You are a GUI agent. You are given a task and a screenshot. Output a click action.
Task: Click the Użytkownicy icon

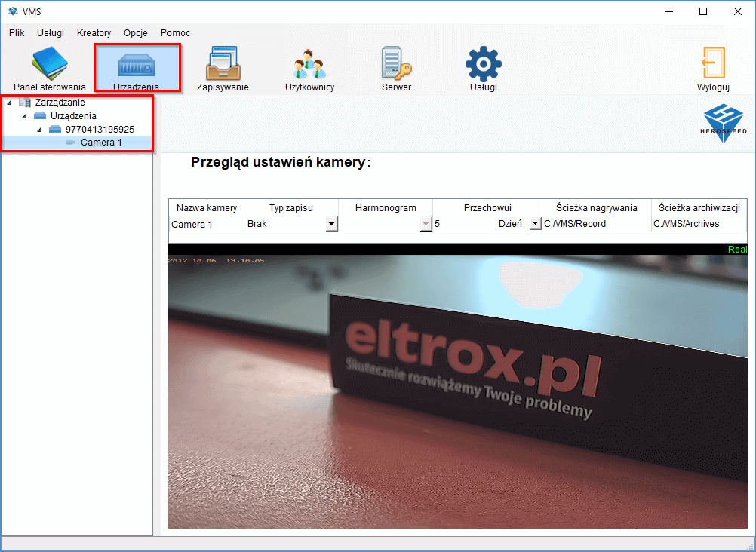(309, 66)
